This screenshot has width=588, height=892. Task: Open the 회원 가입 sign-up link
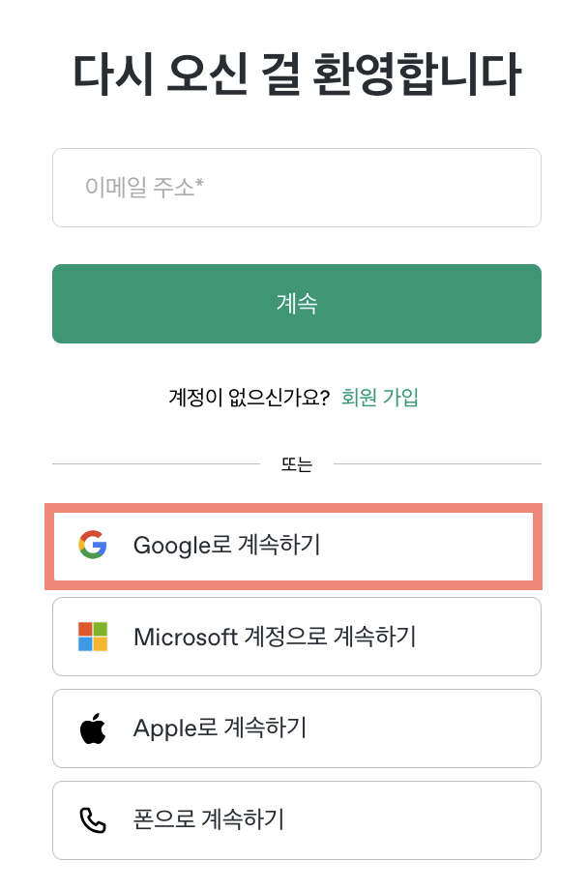click(380, 397)
